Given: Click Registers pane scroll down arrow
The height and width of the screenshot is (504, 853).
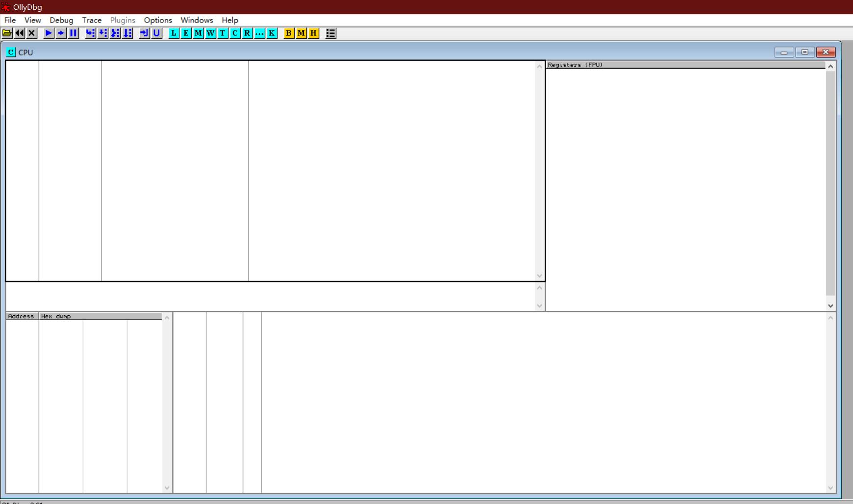Looking at the screenshot, I should point(830,305).
